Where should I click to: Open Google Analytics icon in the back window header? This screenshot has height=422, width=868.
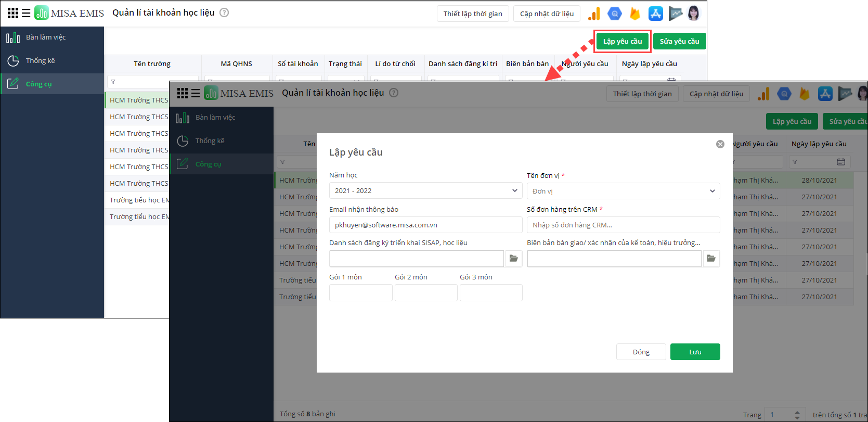tap(594, 14)
